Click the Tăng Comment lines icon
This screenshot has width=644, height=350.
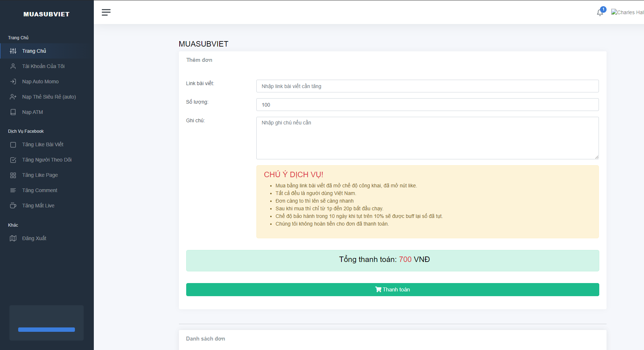pyautogui.click(x=13, y=190)
